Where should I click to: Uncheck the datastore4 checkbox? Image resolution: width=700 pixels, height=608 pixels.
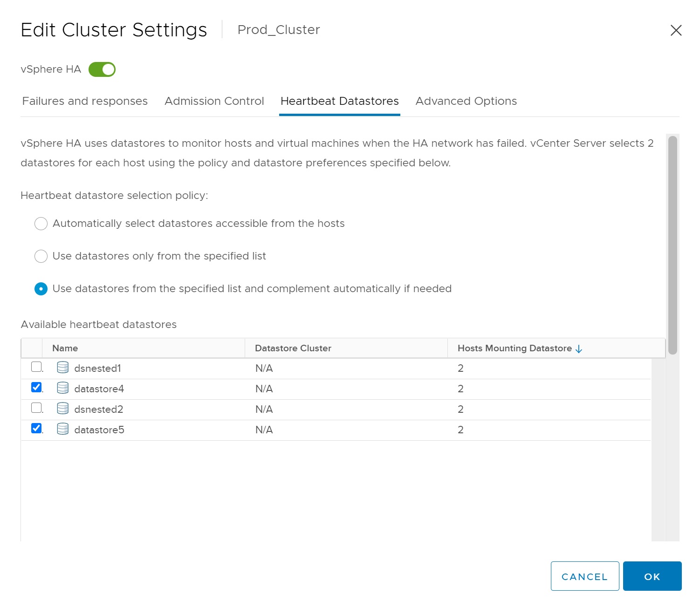pos(36,388)
